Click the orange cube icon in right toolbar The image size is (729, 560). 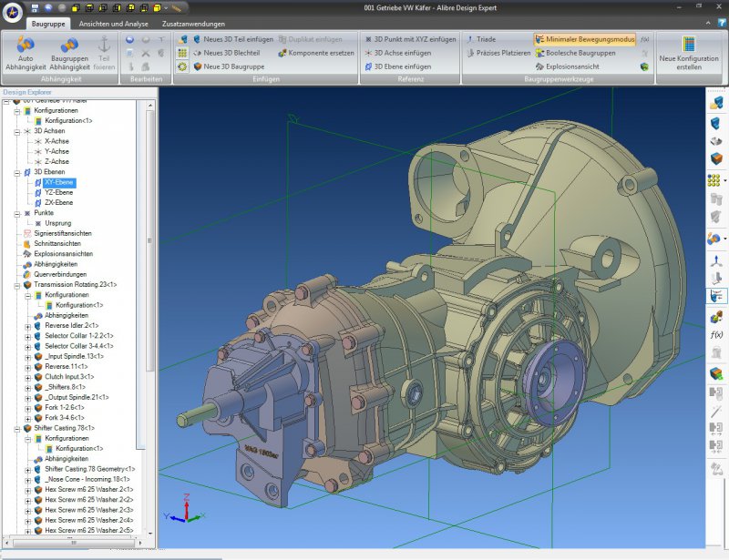pyautogui.click(x=716, y=159)
